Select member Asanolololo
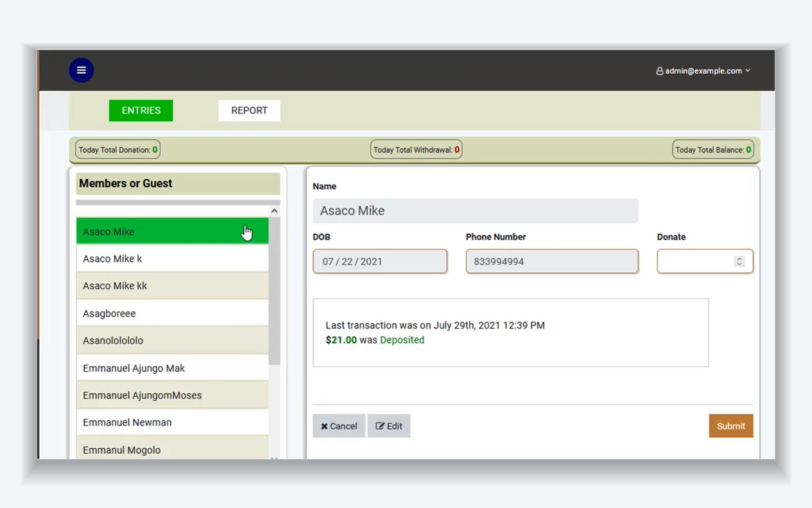Viewport: 812px width, 508px height. 172,340
